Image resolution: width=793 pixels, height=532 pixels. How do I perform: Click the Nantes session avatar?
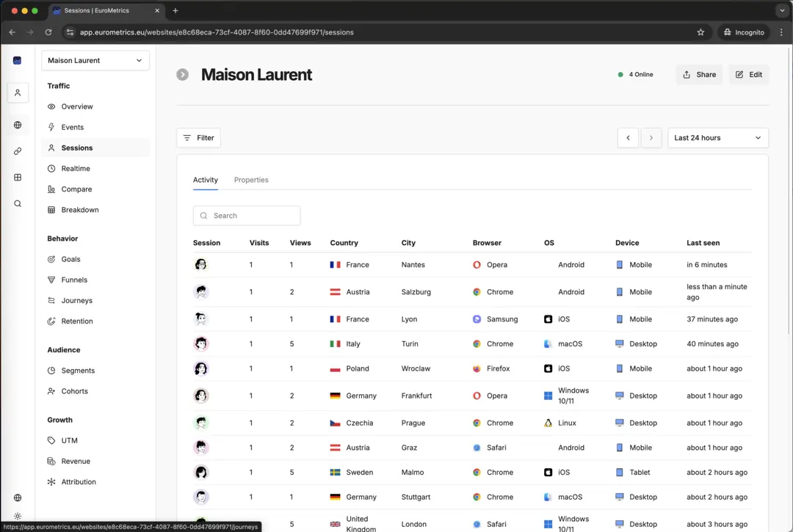click(201, 265)
